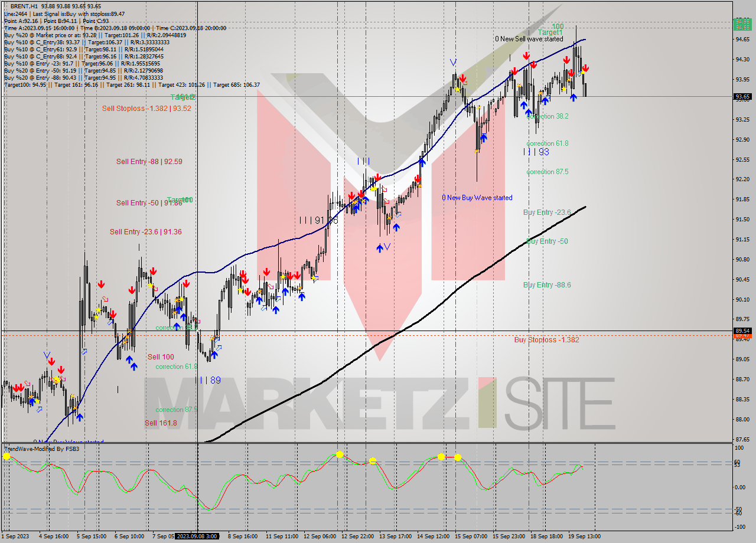
Task: Click the 'Buy Entry -88.6' label
Action: pos(547,284)
